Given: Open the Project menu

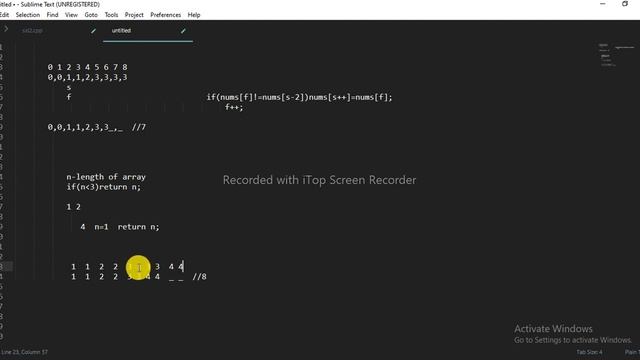Looking at the screenshot, I should (x=134, y=15).
